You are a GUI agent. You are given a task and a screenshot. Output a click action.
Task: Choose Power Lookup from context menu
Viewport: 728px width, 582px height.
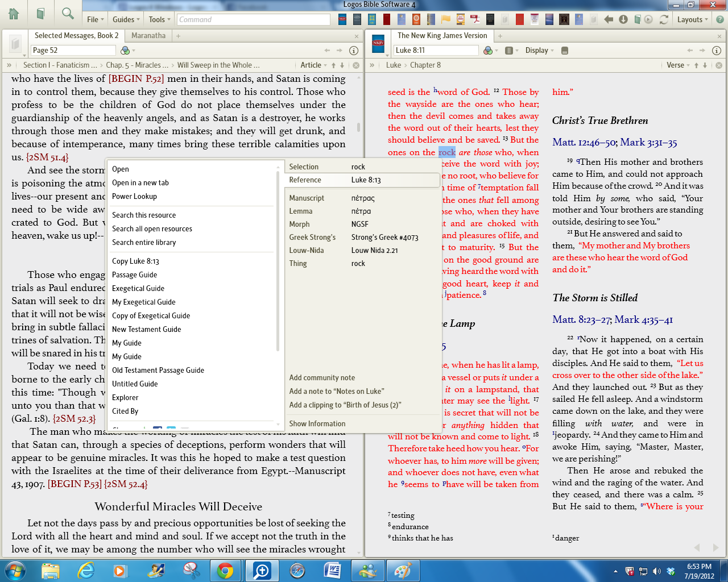pos(134,197)
